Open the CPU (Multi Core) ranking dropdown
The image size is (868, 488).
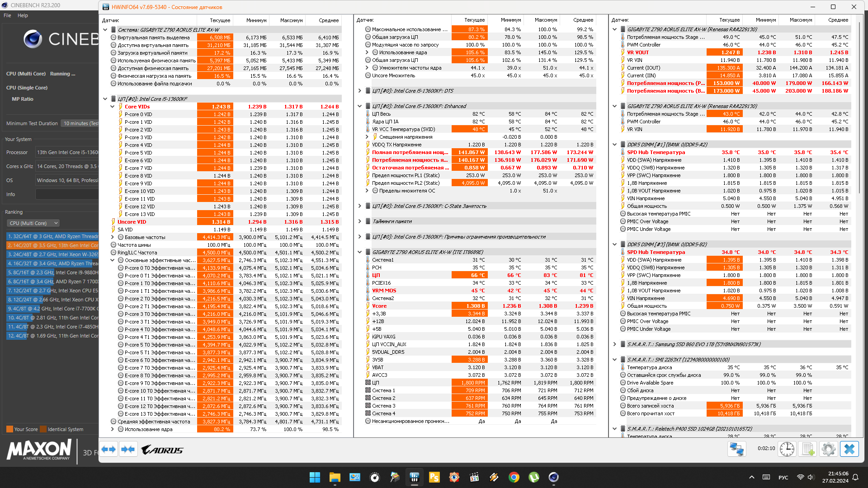[x=33, y=223]
